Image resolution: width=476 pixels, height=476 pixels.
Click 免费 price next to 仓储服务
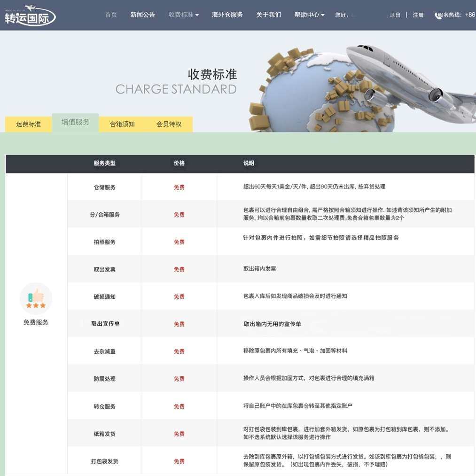coord(179,187)
